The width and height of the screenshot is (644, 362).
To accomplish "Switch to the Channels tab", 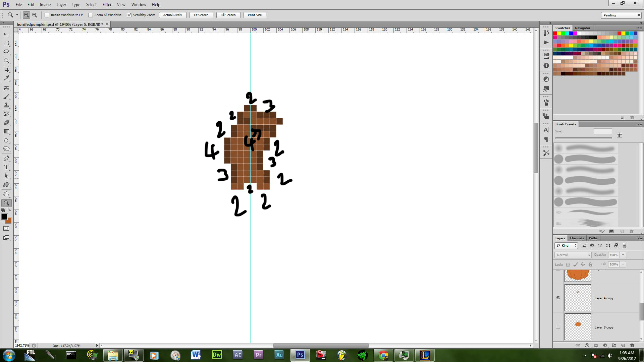I will 577,238.
